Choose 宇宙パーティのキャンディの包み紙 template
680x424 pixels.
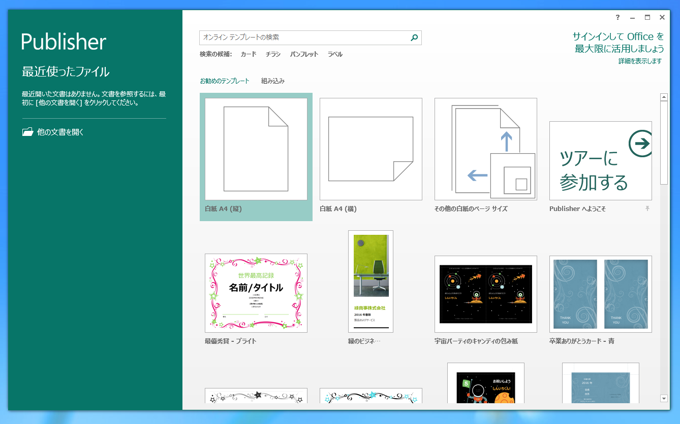(x=486, y=300)
